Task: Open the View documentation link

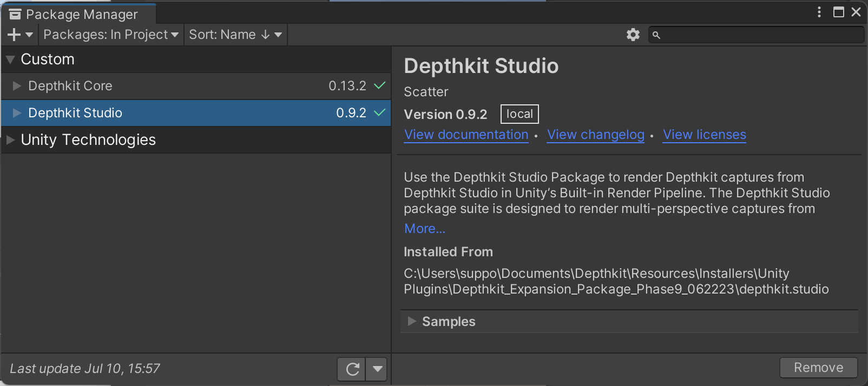Action: (x=466, y=135)
